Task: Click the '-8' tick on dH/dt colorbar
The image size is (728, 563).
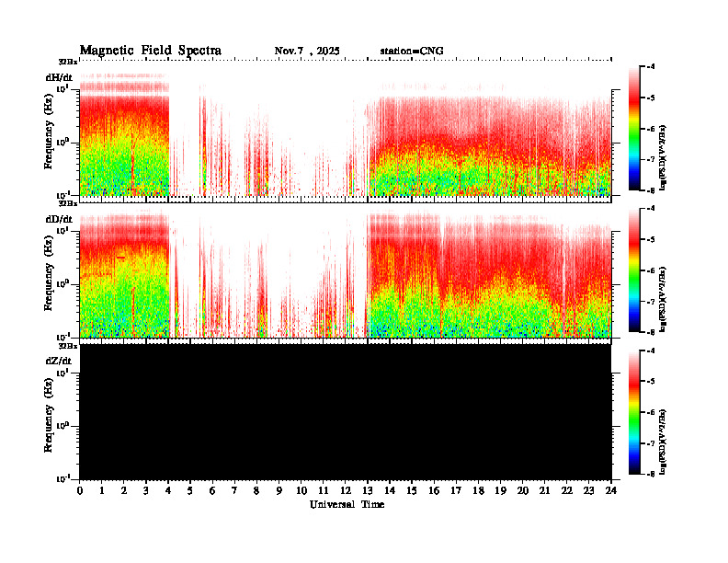Action: tap(652, 190)
